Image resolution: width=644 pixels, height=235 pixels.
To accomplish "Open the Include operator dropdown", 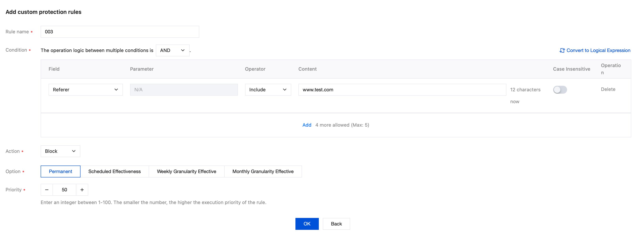I will pos(268,90).
